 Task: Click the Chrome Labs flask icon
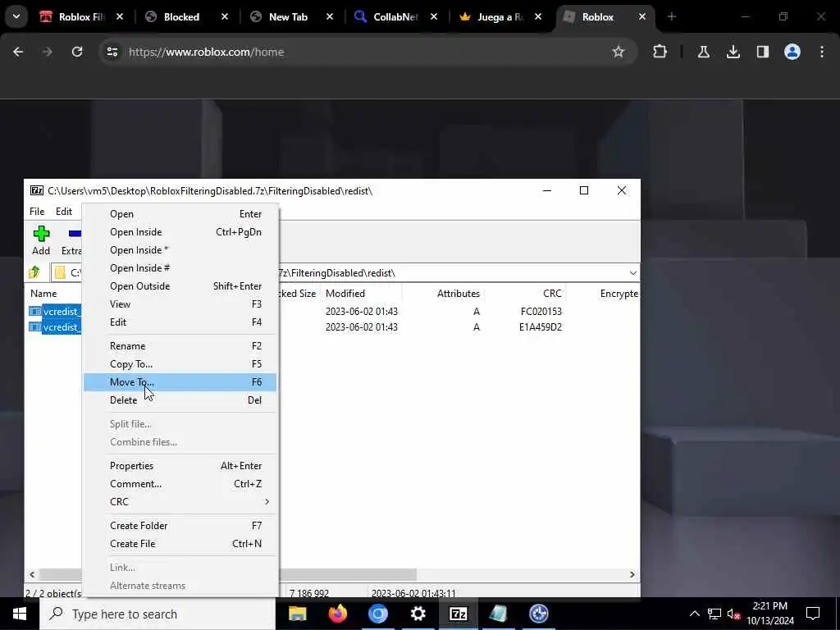[x=703, y=52]
